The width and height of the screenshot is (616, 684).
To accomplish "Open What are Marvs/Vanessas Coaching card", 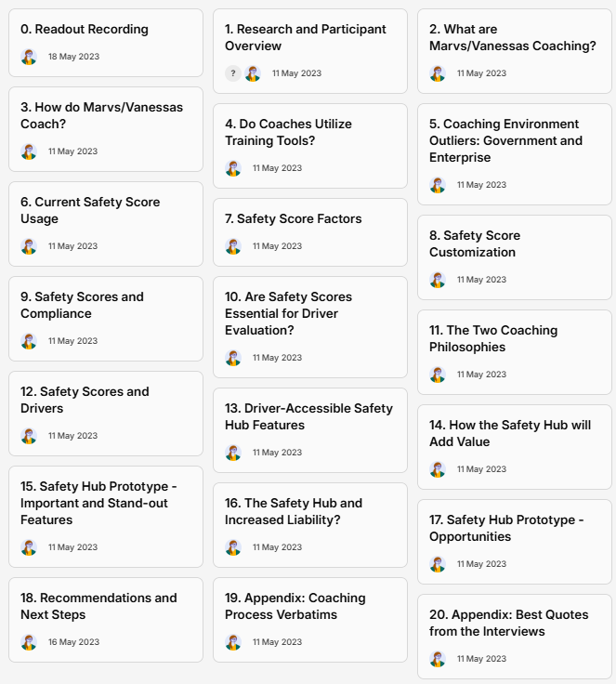I will coord(515,51).
